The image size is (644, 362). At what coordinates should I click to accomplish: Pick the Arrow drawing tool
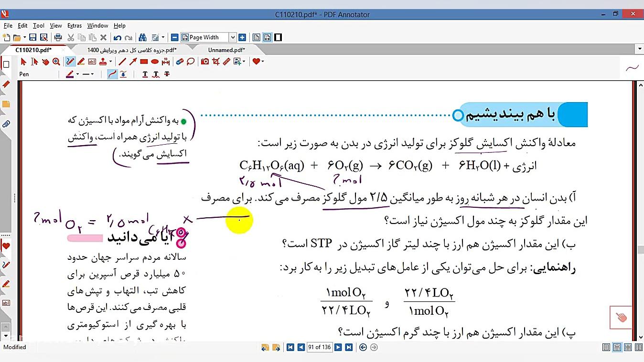[133, 62]
